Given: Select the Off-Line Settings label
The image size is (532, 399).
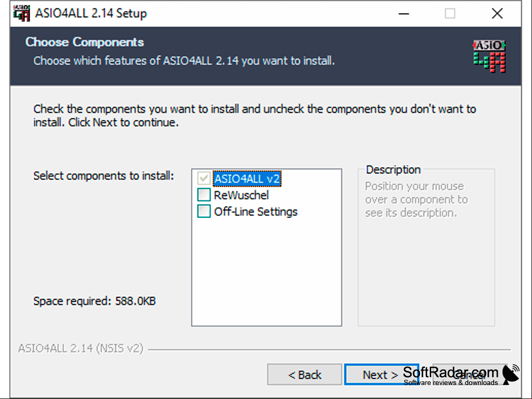Looking at the screenshot, I should [256, 211].
